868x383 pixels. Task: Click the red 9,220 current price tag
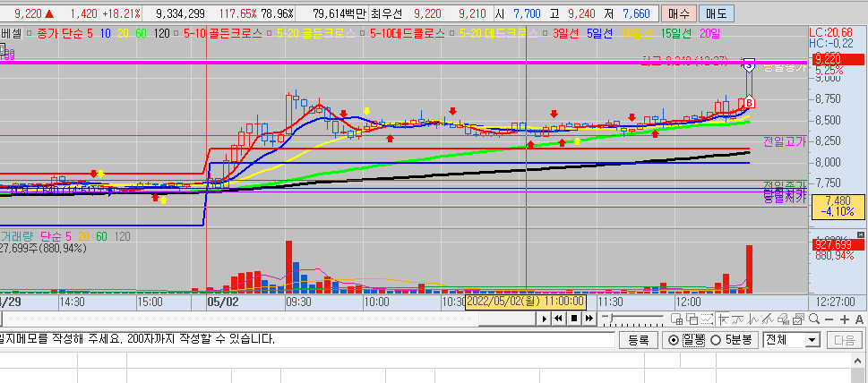(x=838, y=59)
